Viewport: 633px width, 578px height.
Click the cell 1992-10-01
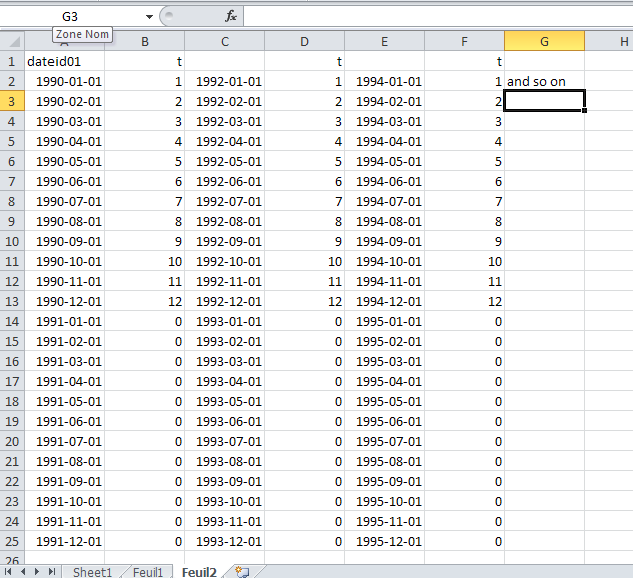224,262
